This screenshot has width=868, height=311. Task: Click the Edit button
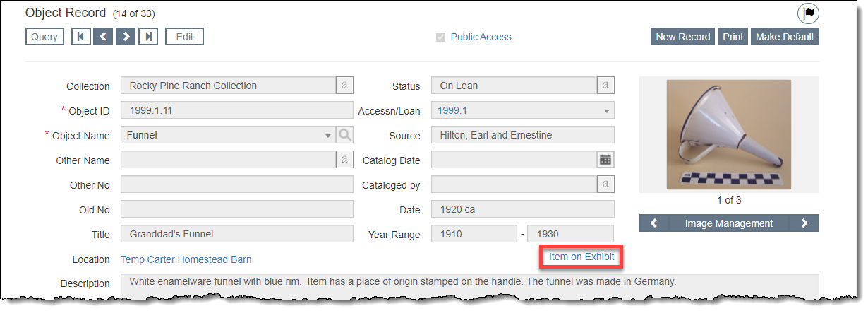point(184,37)
